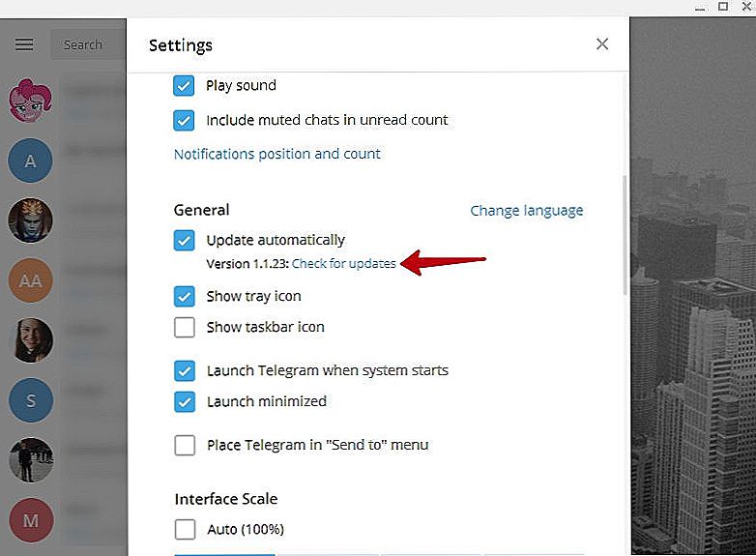This screenshot has width=756, height=556.
Task: Open chat with smiling woman photo avatar
Action: click(30, 340)
